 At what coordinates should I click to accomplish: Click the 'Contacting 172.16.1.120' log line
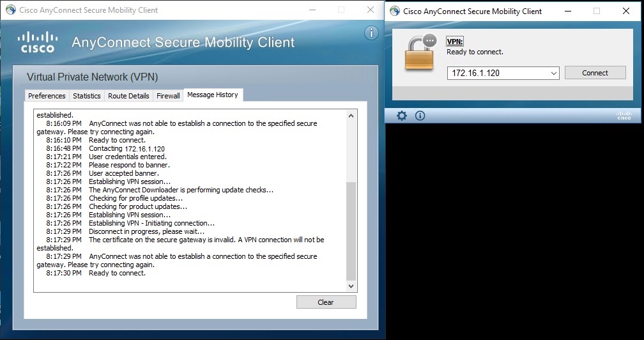105,148
